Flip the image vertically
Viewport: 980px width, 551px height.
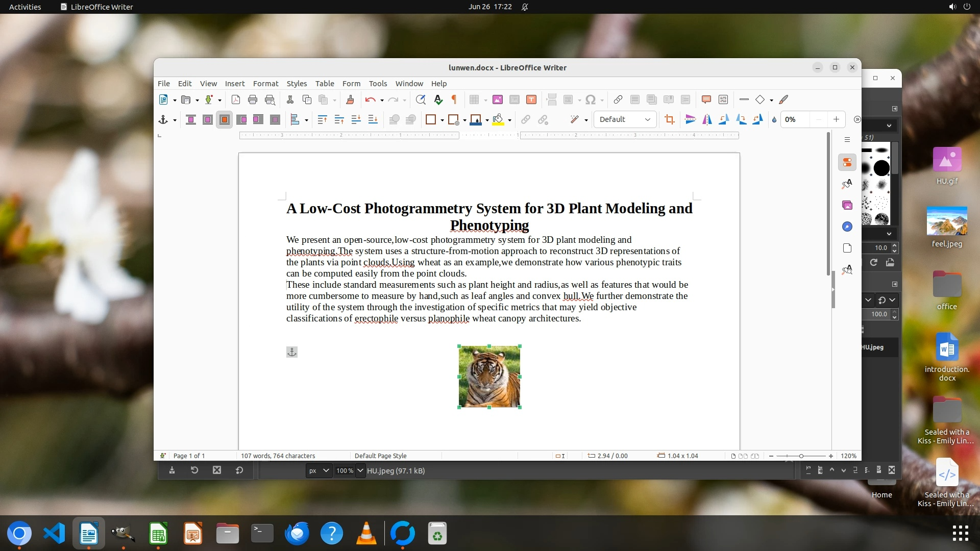click(x=690, y=119)
